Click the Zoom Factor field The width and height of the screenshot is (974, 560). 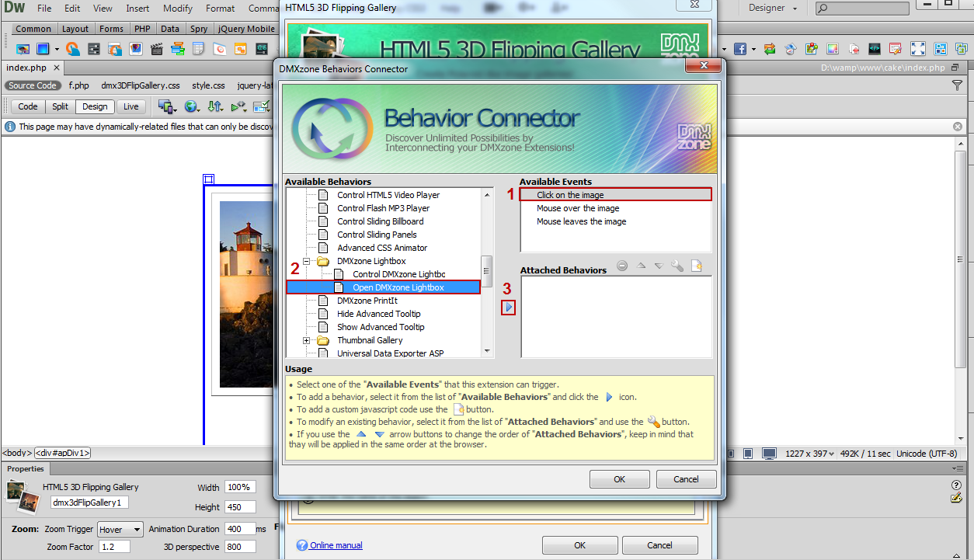click(113, 547)
